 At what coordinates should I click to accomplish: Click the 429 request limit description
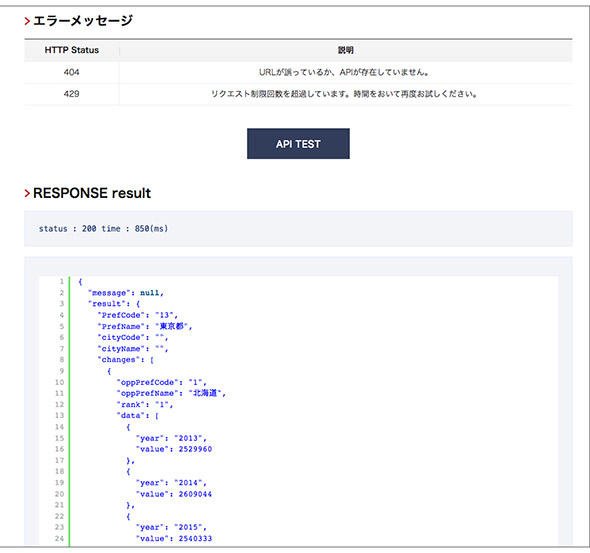pyautogui.click(x=344, y=94)
